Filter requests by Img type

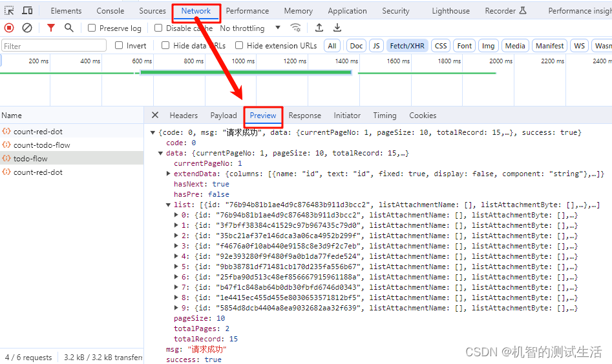[489, 46]
